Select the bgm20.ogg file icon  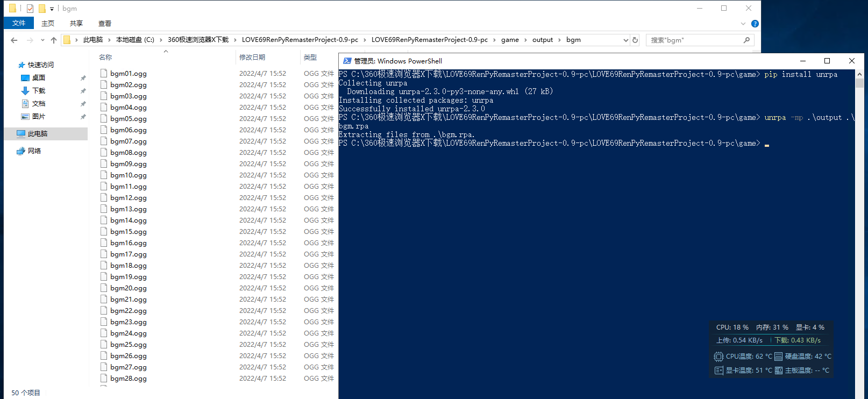104,288
